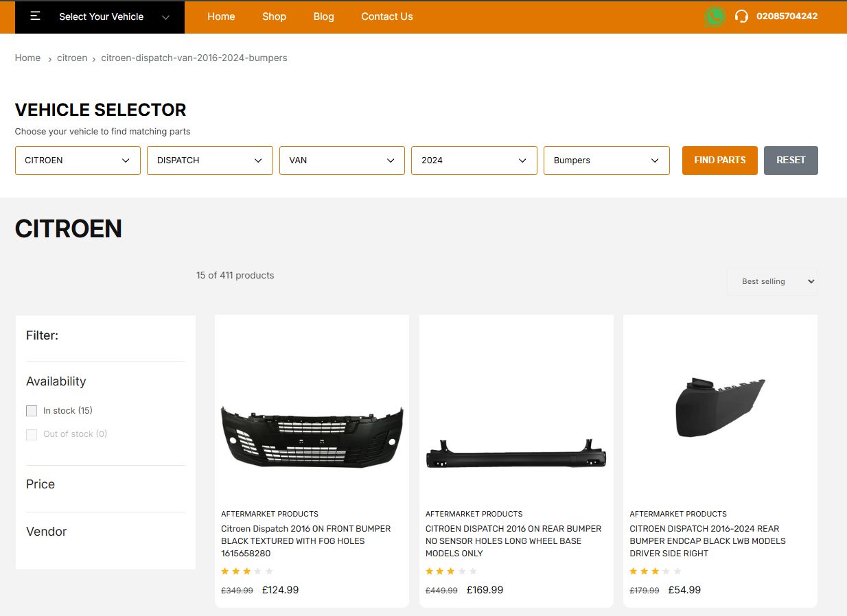The width and height of the screenshot is (847, 616).
Task: View the rear bumper product image
Action: click(516, 456)
